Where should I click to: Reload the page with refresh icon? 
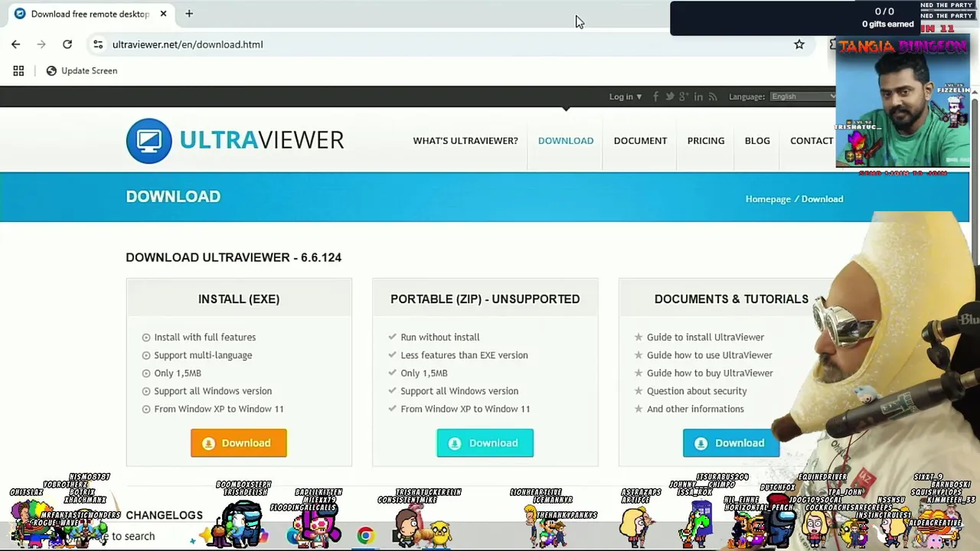pos(67,44)
